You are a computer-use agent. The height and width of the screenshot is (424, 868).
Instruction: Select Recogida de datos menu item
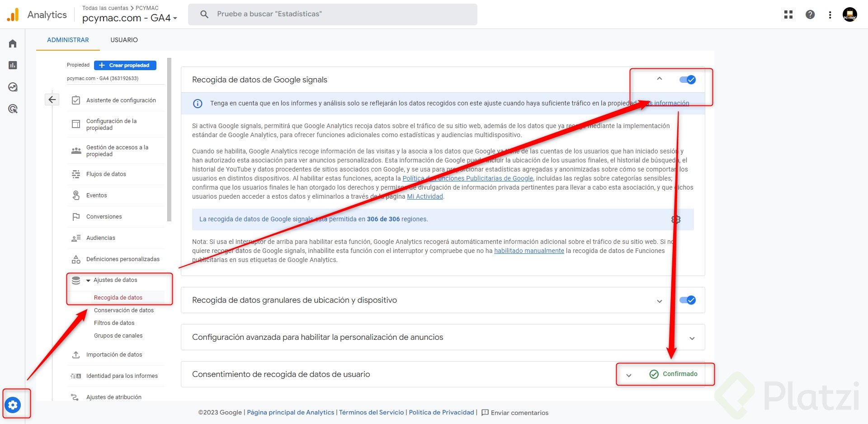click(x=118, y=297)
